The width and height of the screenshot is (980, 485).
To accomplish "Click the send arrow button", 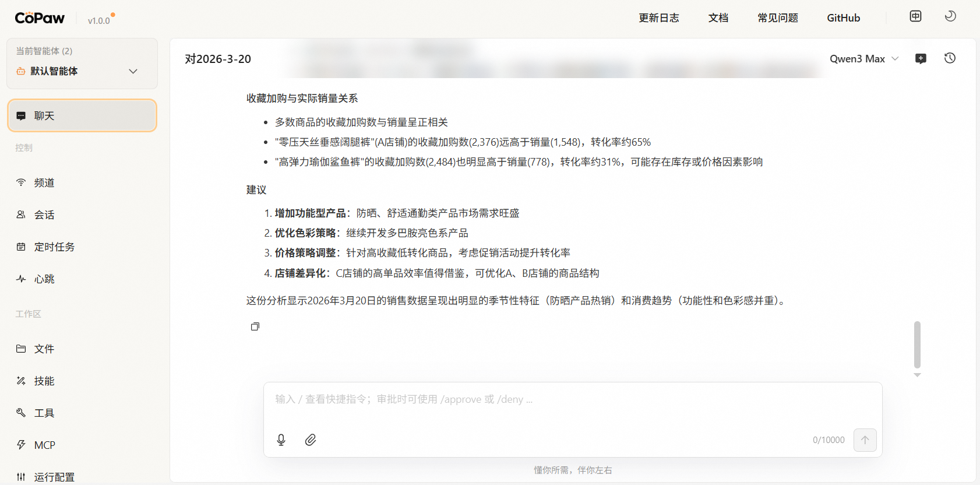I will point(865,440).
